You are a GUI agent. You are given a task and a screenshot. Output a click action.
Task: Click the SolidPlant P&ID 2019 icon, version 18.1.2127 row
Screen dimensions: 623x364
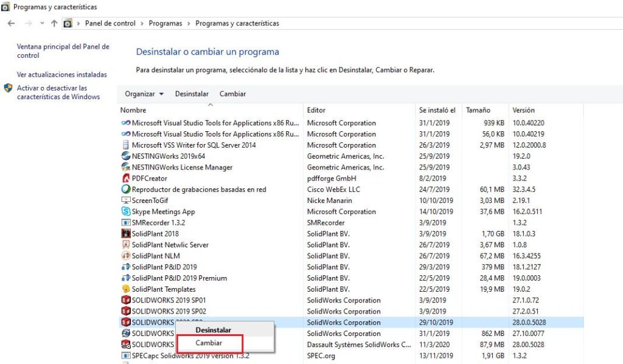click(x=126, y=267)
